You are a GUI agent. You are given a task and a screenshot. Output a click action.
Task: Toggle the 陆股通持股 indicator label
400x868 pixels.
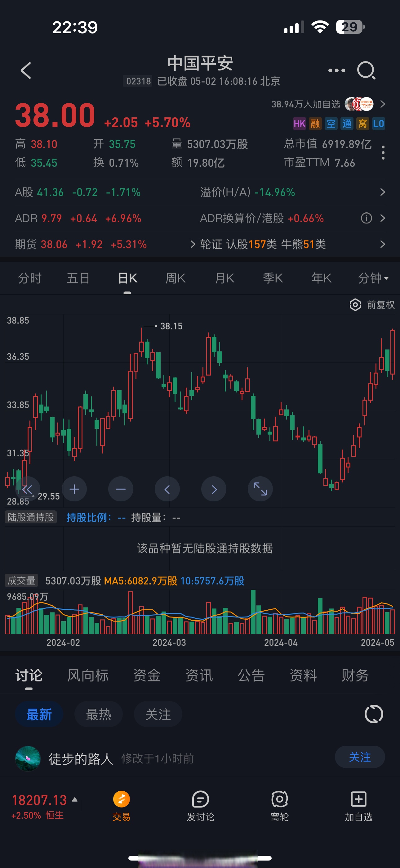[x=31, y=517]
